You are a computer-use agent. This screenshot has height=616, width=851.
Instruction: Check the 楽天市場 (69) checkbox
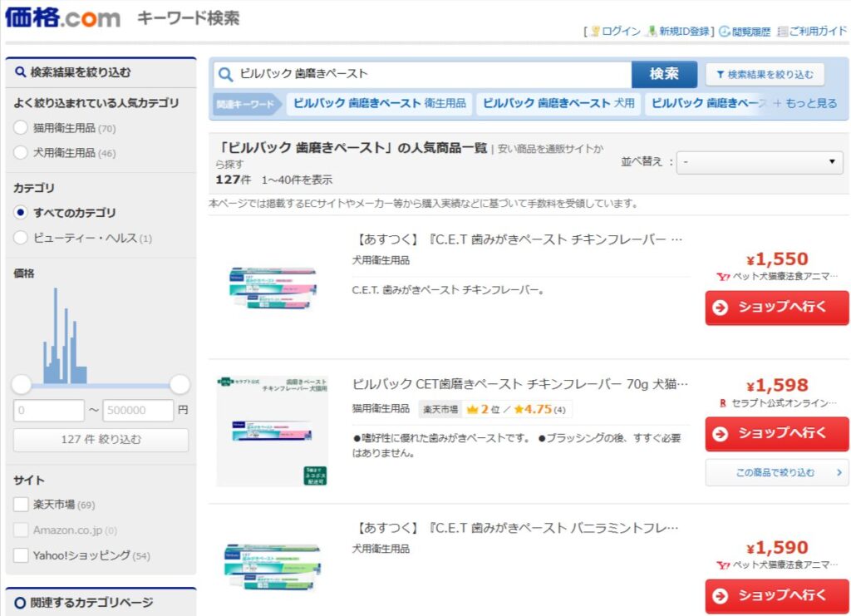coord(21,505)
